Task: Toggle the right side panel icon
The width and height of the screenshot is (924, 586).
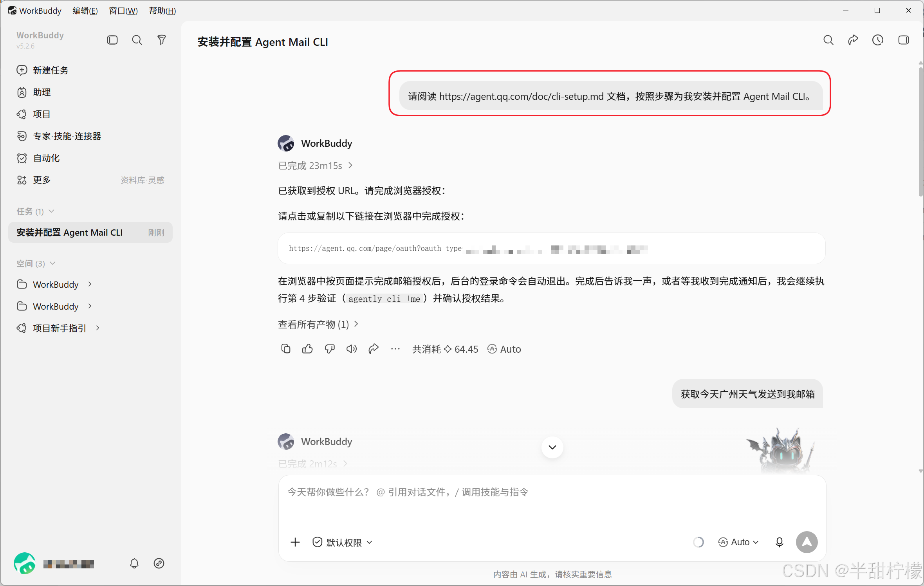Action: pyautogui.click(x=904, y=40)
